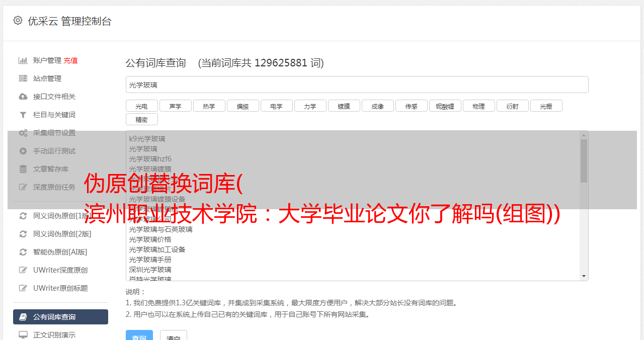Click the filter icon for 栏目与关键词
This screenshot has width=644, height=340.
click(23, 115)
